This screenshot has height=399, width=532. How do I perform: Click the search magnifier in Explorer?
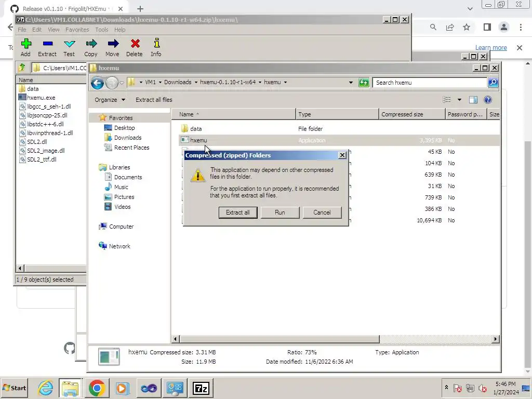(x=493, y=83)
